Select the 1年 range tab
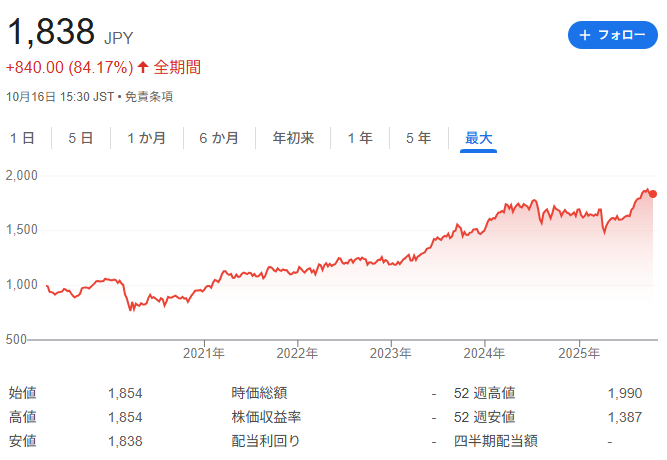 pos(360,138)
